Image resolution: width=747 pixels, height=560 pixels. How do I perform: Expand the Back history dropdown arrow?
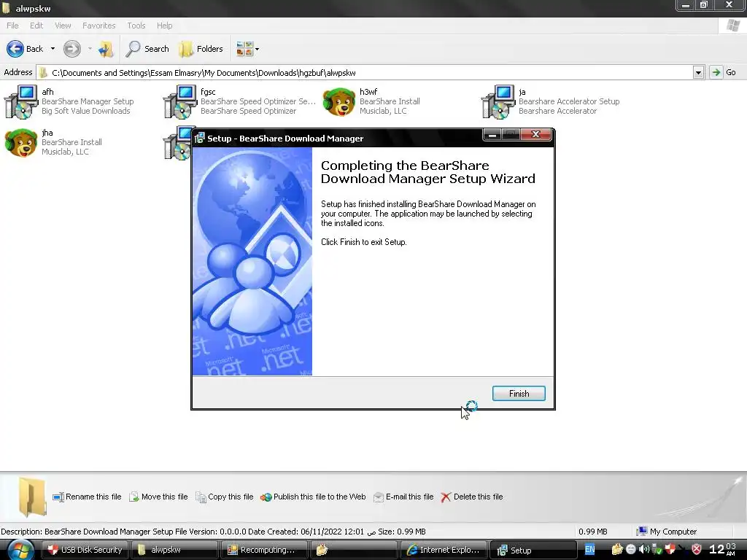tap(53, 49)
